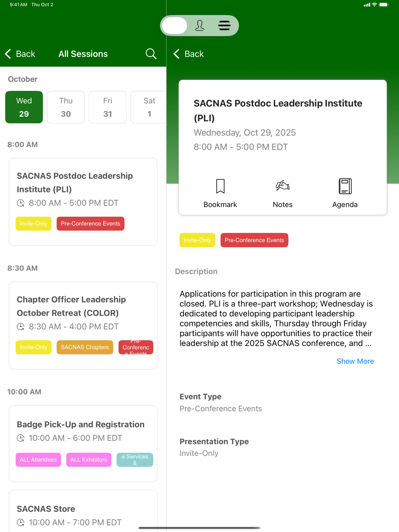399x532 pixels.
Task: Go back from All Sessions list
Action: (x=20, y=54)
